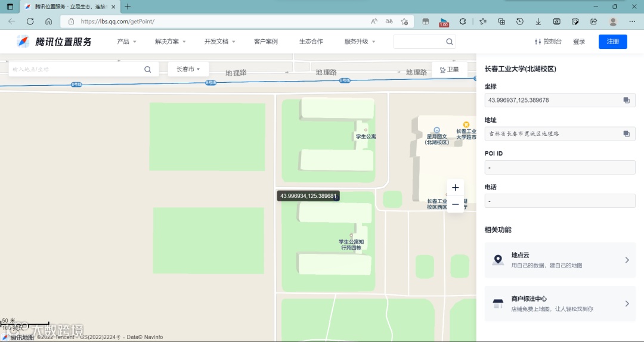
Task: Expand the 开发文档 menu
Action: [219, 42]
